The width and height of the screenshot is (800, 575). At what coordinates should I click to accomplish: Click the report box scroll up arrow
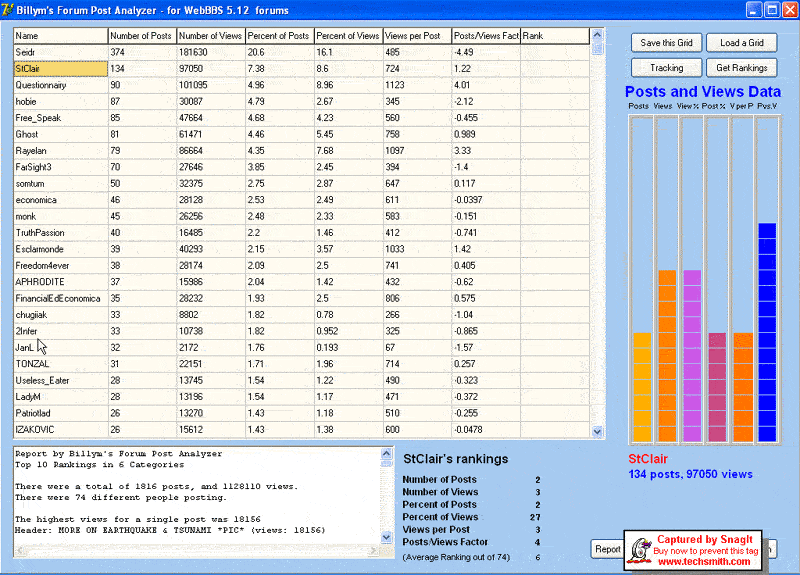coord(386,453)
